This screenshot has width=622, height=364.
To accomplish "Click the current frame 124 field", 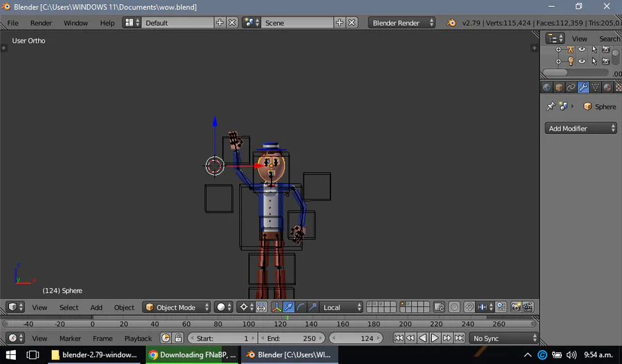I will [356, 338].
